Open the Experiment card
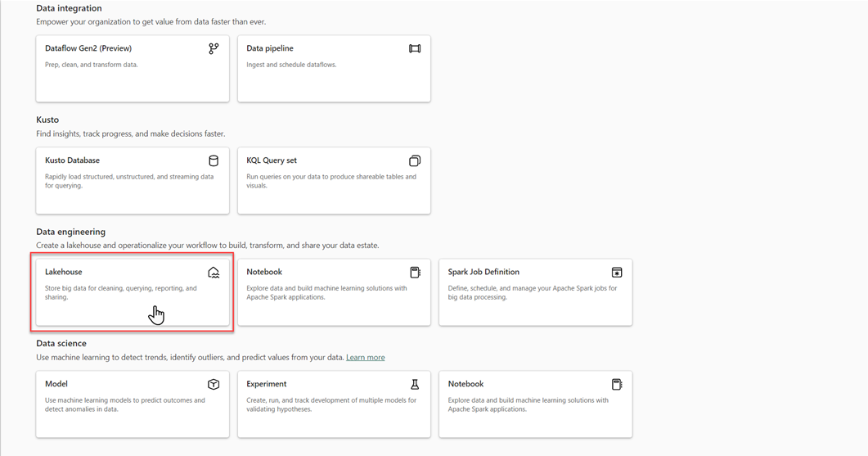Screen dimensions: 868x456 pyautogui.click(x=334, y=404)
